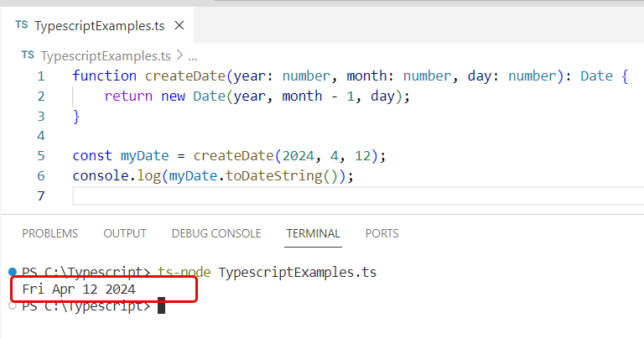Click the ts-node command in terminal

(x=184, y=272)
